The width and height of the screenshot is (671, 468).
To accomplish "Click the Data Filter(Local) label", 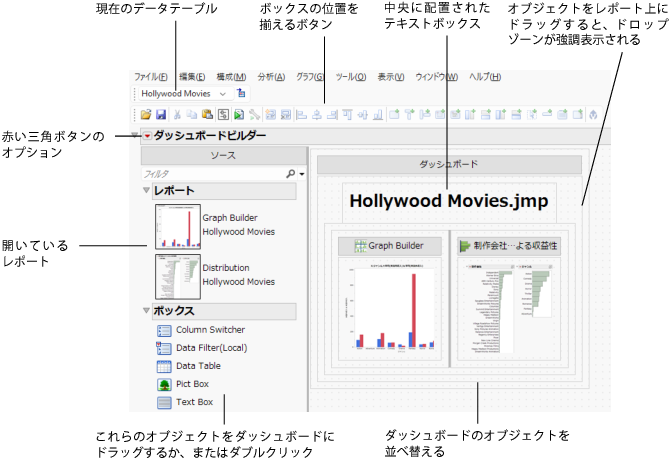I will pos(212,348).
